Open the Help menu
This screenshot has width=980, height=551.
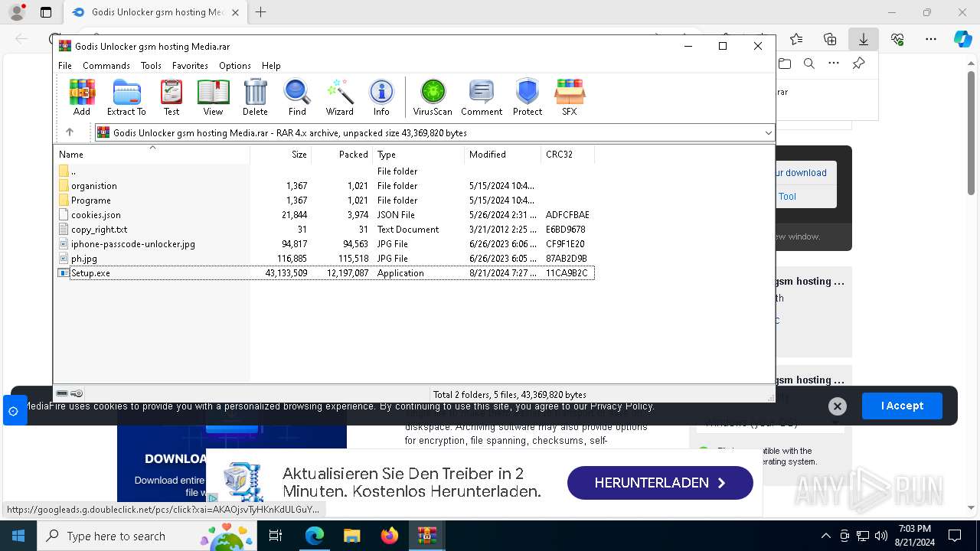pos(271,66)
